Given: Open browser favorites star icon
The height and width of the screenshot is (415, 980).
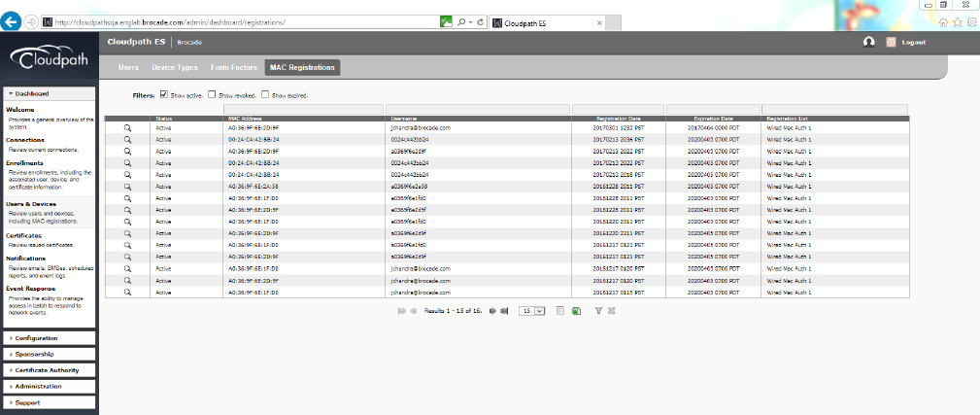Looking at the screenshot, I should tap(958, 22).
